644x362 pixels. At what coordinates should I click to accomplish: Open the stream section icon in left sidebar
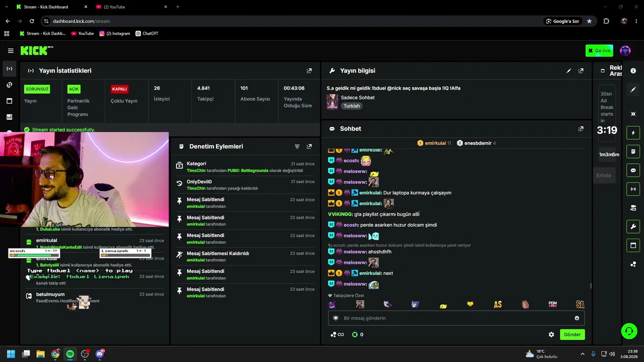pyautogui.click(x=10, y=69)
